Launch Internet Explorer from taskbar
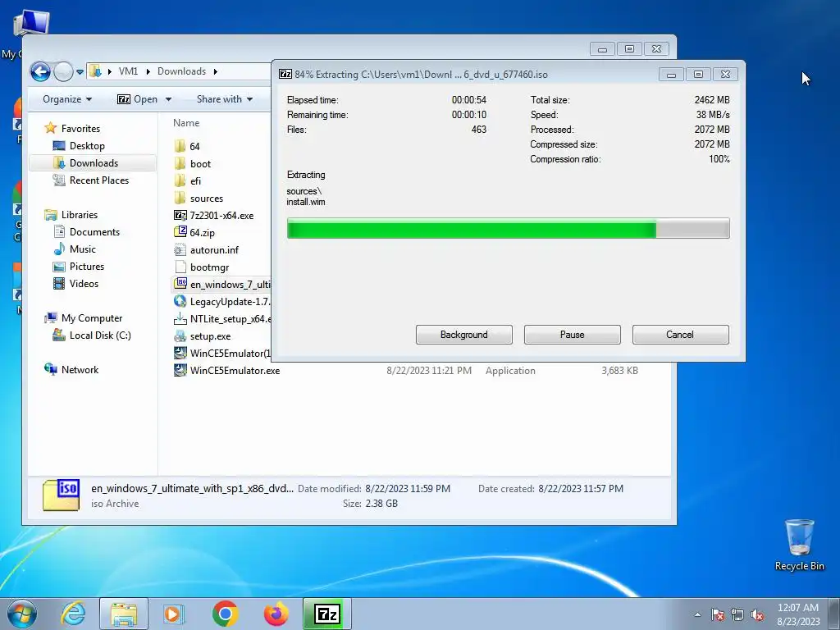 point(73,614)
